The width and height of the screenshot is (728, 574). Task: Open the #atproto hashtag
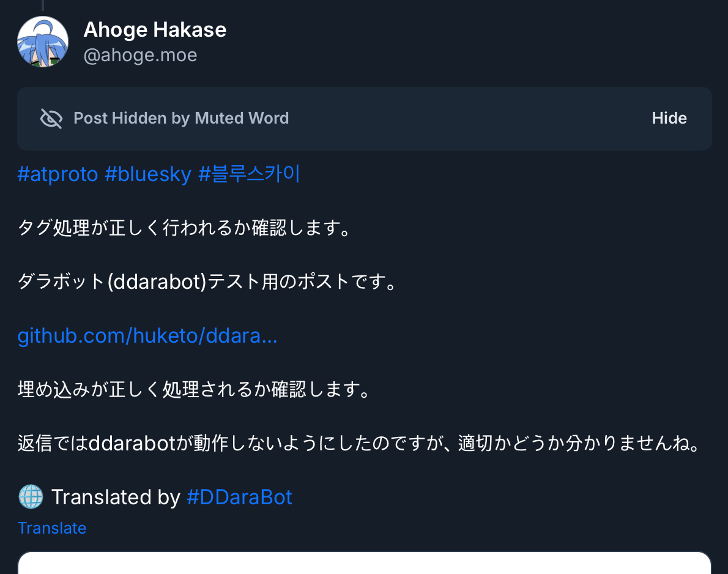(x=58, y=174)
